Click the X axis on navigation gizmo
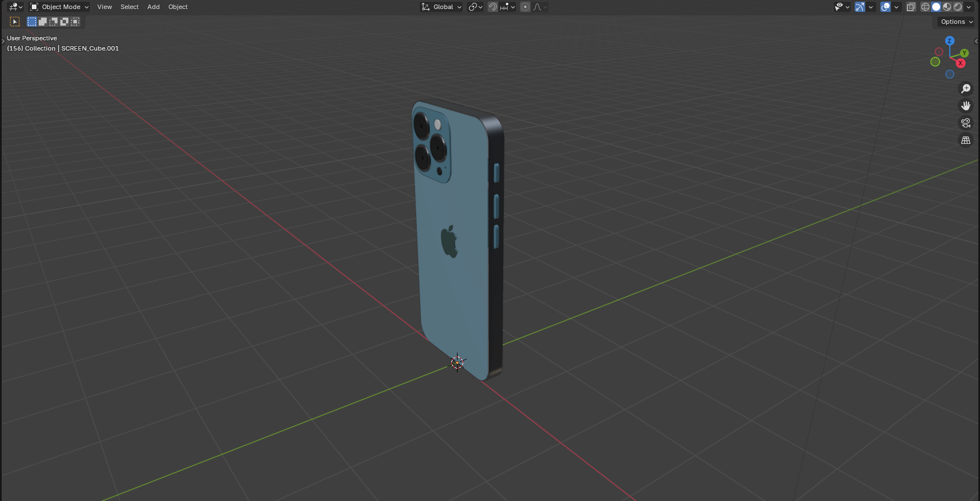The width and height of the screenshot is (980, 501). click(961, 63)
